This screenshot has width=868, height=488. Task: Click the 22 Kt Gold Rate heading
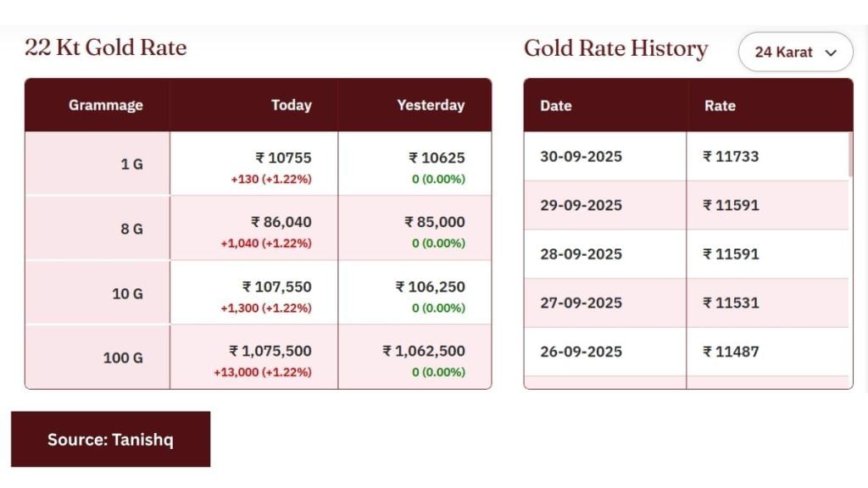[106, 47]
